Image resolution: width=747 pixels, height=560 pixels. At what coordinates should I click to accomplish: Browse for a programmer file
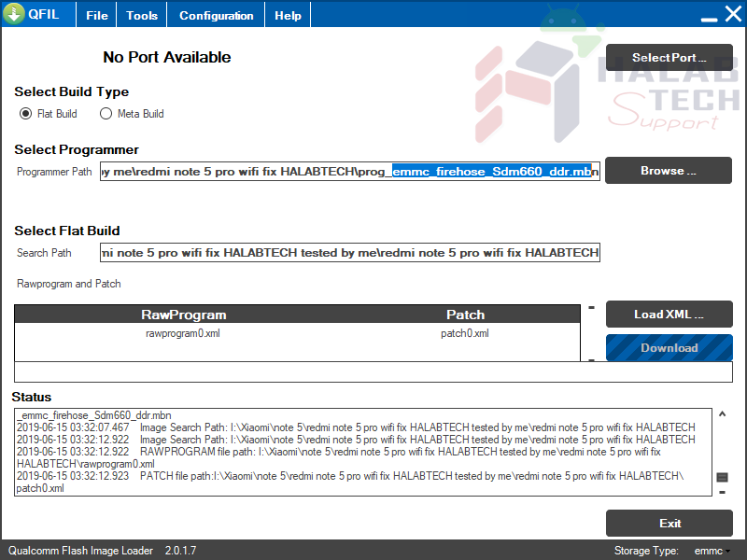coord(669,171)
